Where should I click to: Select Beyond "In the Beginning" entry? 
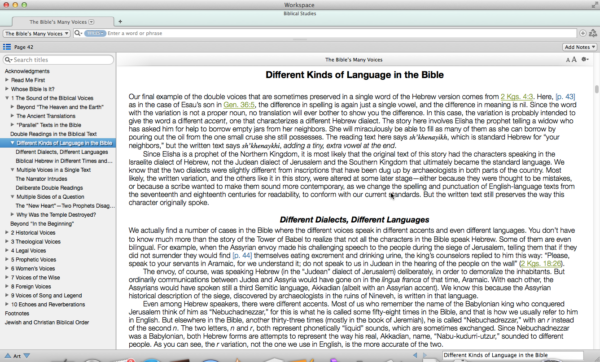click(x=42, y=223)
